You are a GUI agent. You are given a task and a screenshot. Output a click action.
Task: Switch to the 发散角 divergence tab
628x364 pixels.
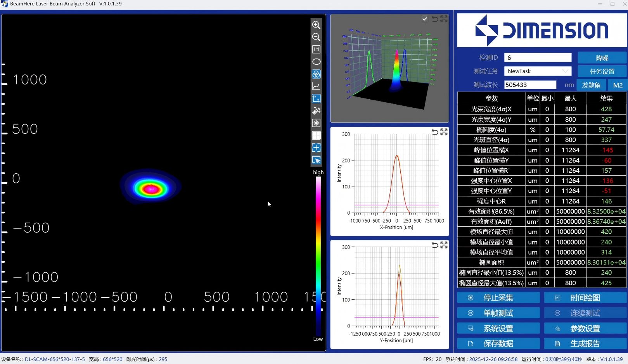coord(591,85)
